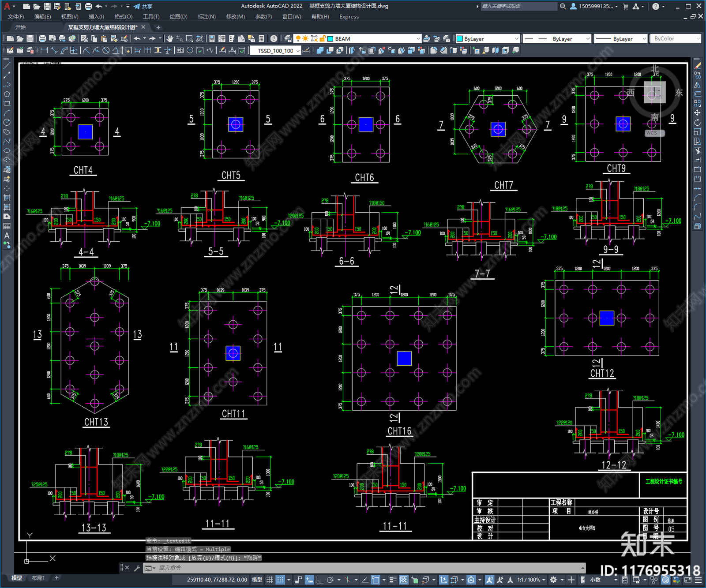Switch to the 布局1 layout tab

[x=38, y=578]
